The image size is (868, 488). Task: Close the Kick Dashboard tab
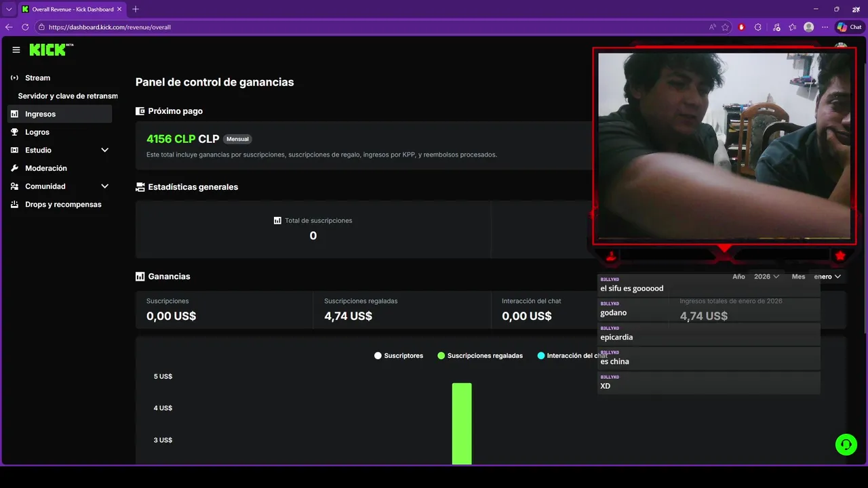click(119, 9)
